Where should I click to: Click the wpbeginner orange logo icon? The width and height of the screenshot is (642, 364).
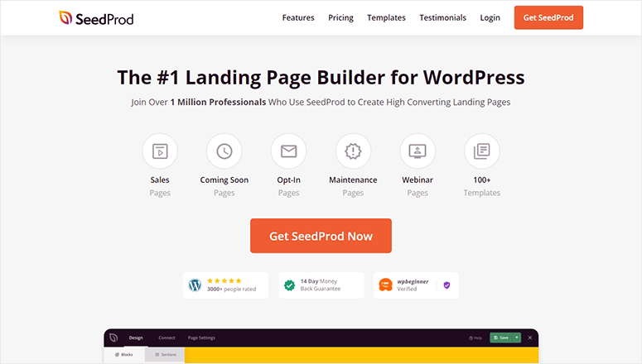[x=385, y=285]
